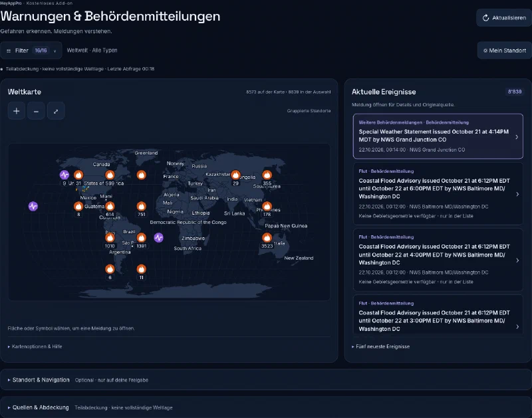Screen dimensions: 532x418
Task: Click the 8'839 event count badge
Action: click(x=515, y=92)
